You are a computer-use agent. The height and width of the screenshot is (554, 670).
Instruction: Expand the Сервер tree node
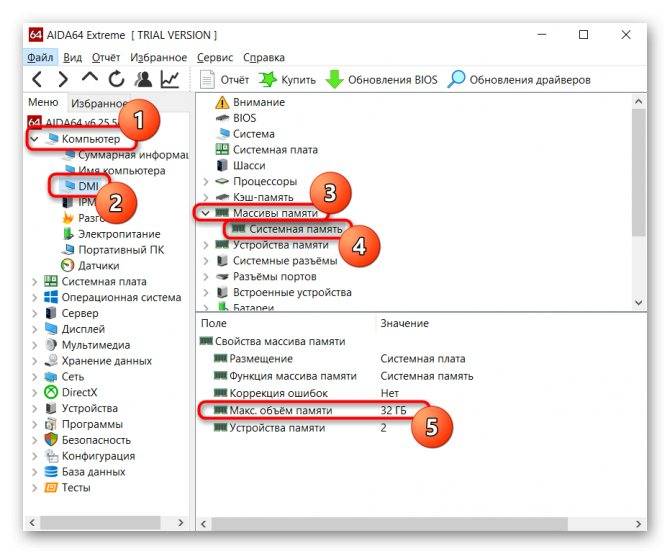(x=35, y=314)
